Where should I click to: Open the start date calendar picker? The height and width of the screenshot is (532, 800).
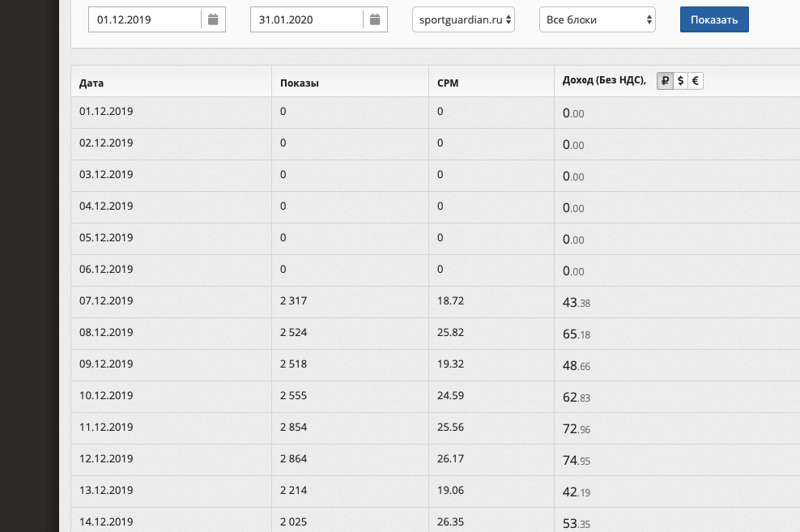coord(213,19)
